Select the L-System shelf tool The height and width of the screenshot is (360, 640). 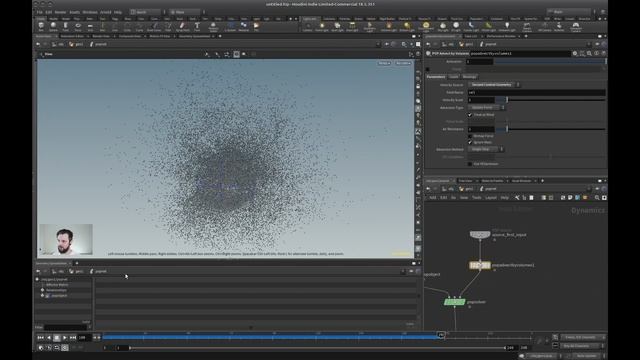point(230,27)
